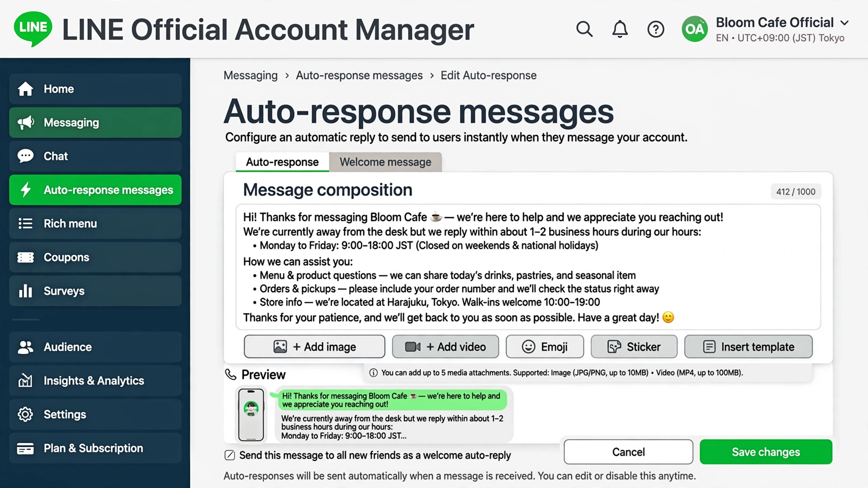Click the Message composition heading
Viewport: 868px width, 488px height.
tap(328, 190)
